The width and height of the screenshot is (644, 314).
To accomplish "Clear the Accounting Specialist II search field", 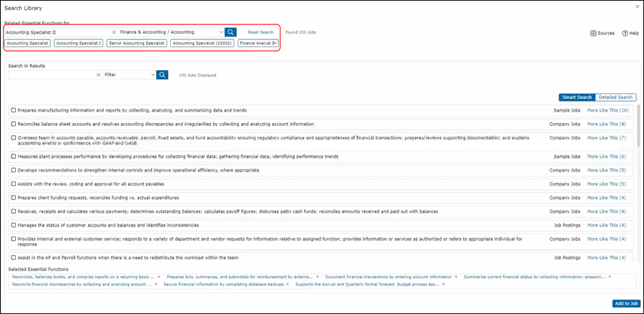I will tap(114, 32).
